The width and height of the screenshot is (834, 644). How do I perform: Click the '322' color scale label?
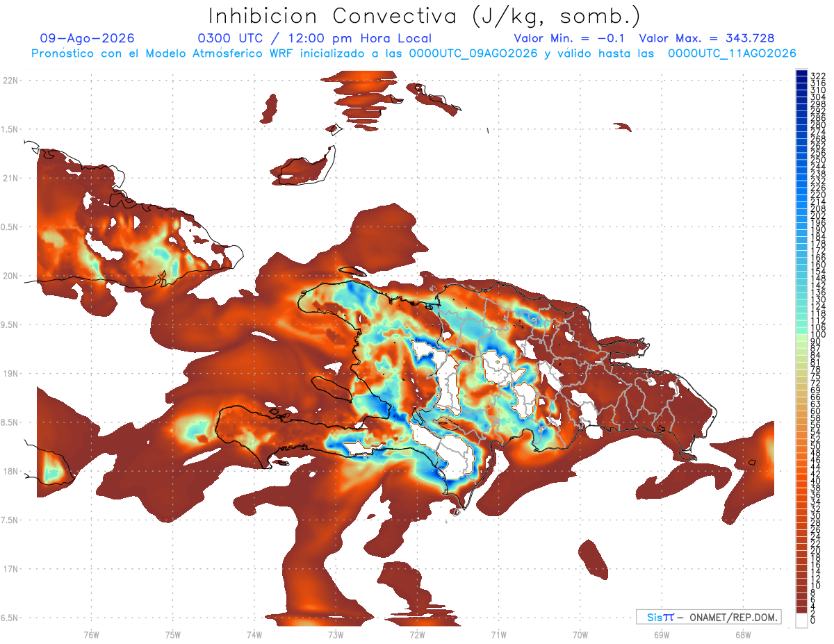point(817,76)
